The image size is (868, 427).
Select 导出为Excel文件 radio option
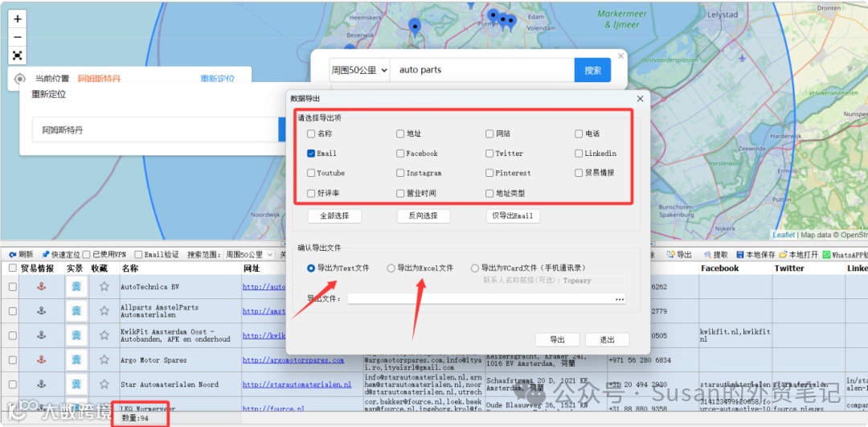pyautogui.click(x=391, y=268)
